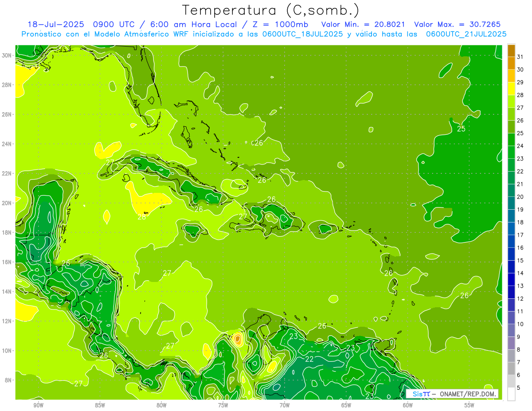Select the 16N latitude axis label
This screenshot has width=532, height=411.
click(x=8, y=262)
